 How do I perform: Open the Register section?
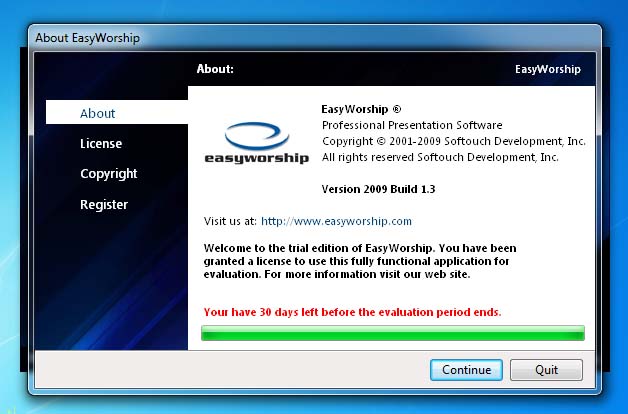pyautogui.click(x=104, y=204)
